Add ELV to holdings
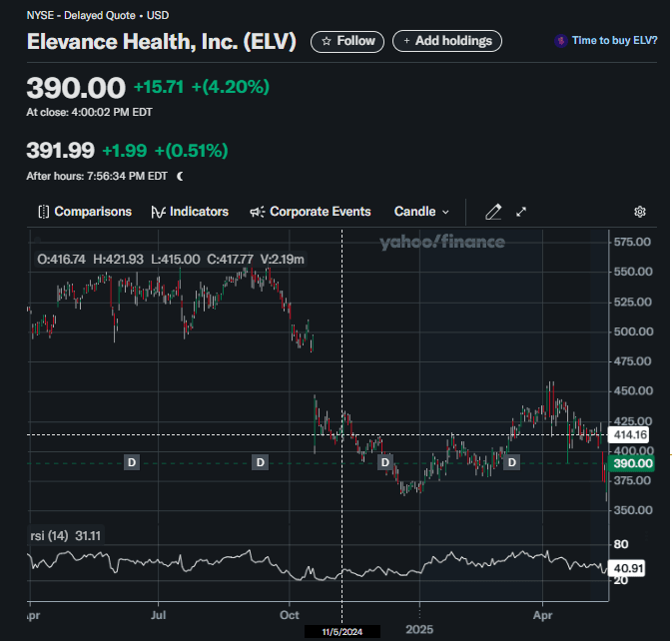The image size is (672, 641). tap(447, 41)
